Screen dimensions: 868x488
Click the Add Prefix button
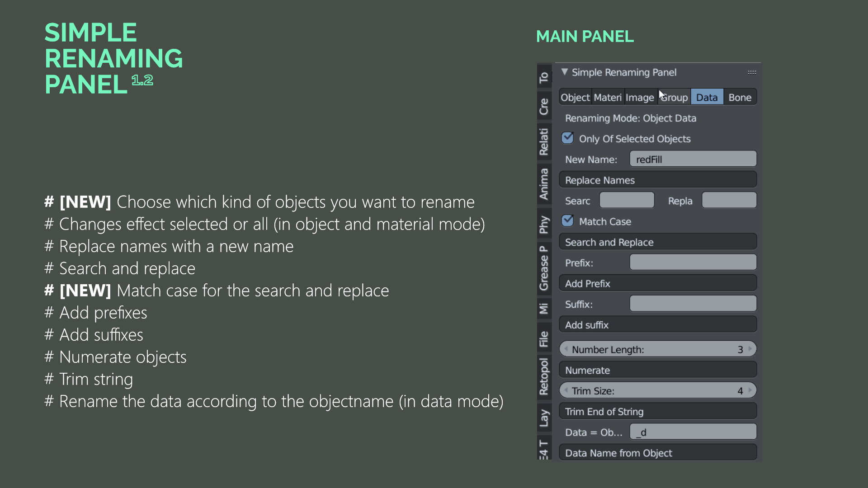[x=658, y=283]
